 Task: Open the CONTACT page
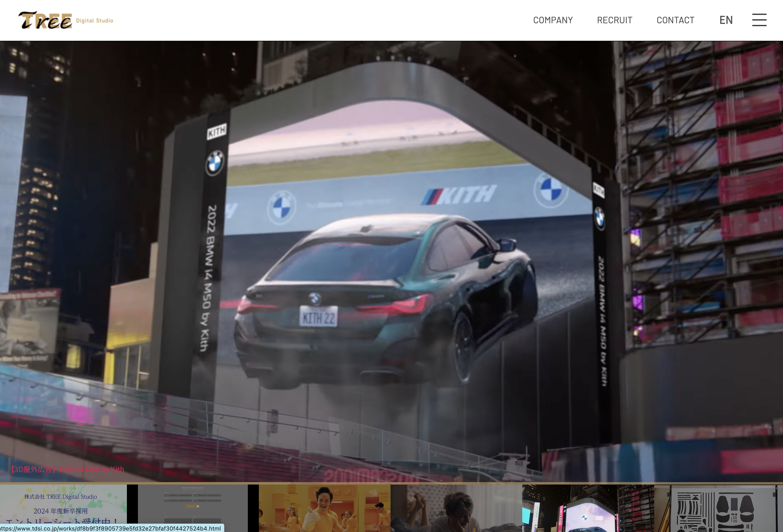coord(675,20)
